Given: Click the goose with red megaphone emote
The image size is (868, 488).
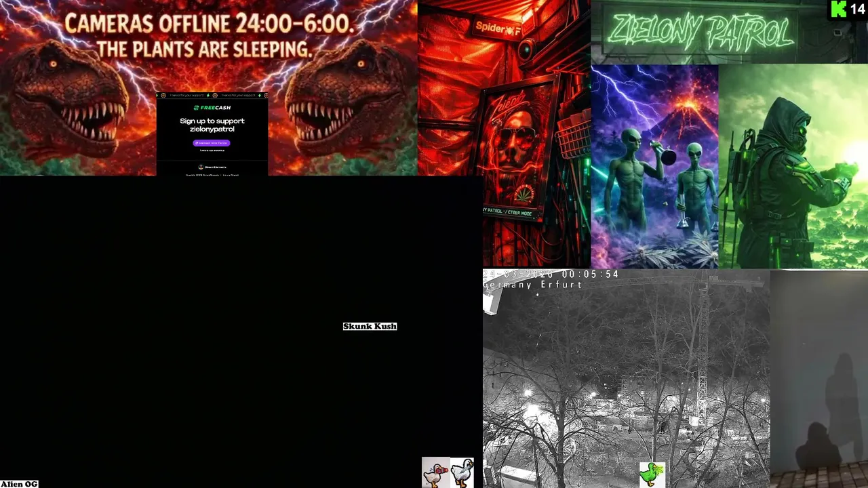Looking at the screenshot, I should coord(435,472).
